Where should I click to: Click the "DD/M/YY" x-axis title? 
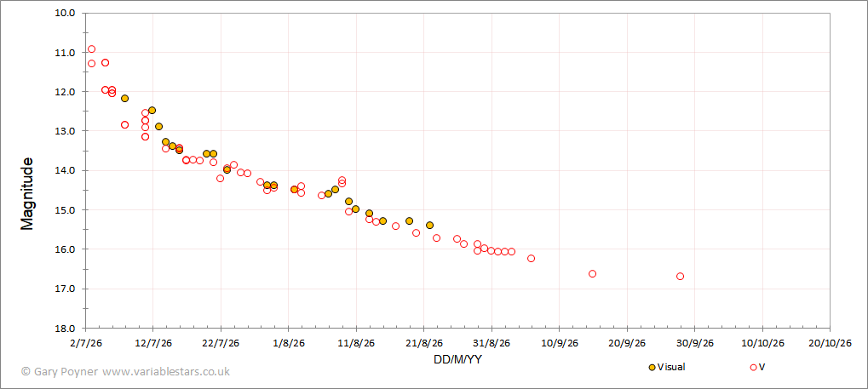point(457,360)
